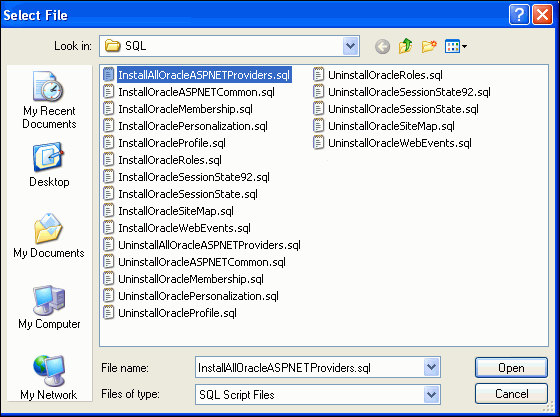Select file icon of InstallOracleASPNETCommon.sql
The image size is (560, 417).
(108, 92)
